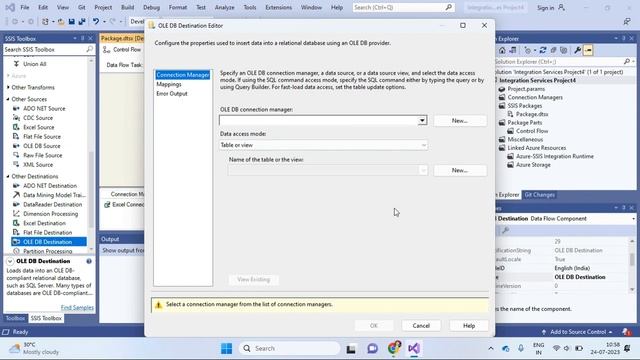The height and width of the screenshot is (360, 640).
Task: Open the chat app on the taskbar
Action: [x=372, y=349]
